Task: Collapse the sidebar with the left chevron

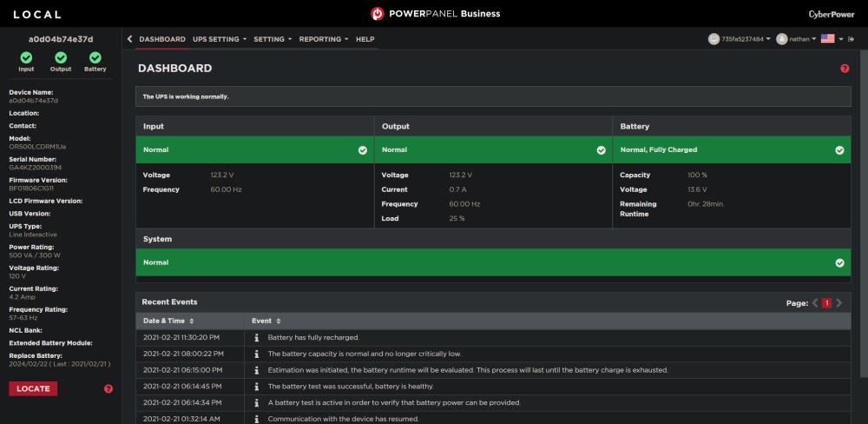Action: pos(129,39)
